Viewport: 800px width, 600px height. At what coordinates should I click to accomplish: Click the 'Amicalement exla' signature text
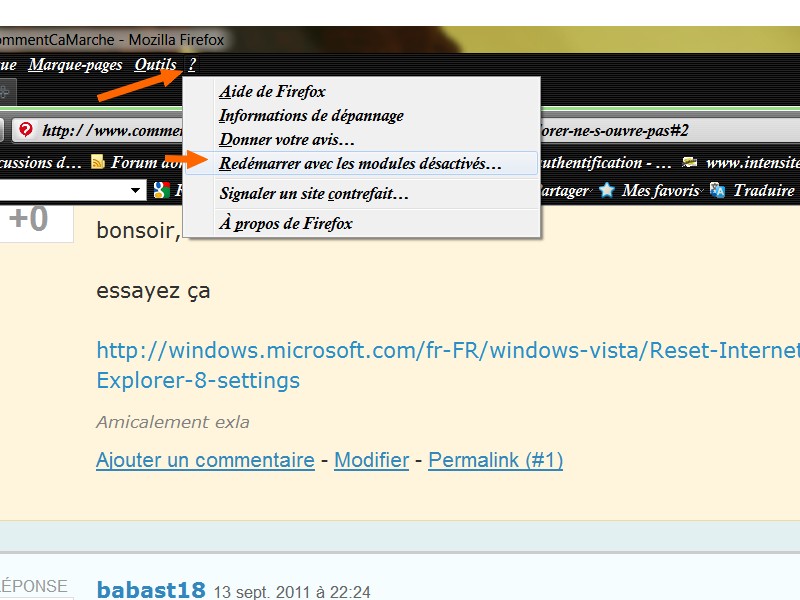point(173,422)
